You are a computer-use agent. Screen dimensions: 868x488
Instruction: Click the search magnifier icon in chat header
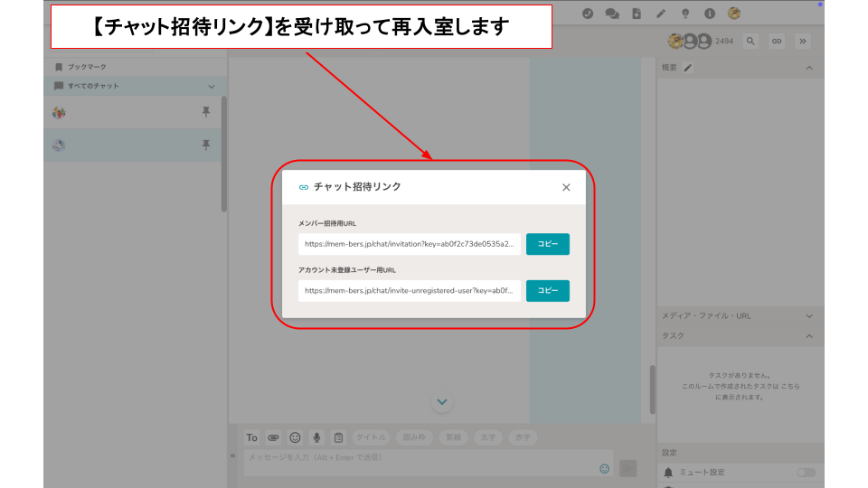(750, 41)
